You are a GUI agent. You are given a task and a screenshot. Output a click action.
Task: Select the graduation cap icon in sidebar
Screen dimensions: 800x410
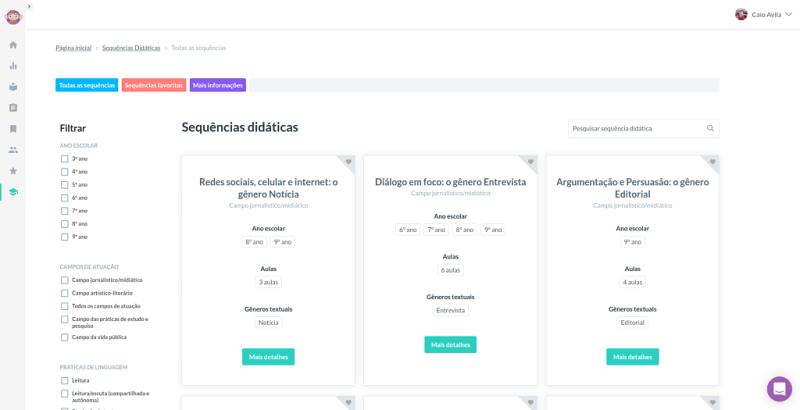coord(13,192)
